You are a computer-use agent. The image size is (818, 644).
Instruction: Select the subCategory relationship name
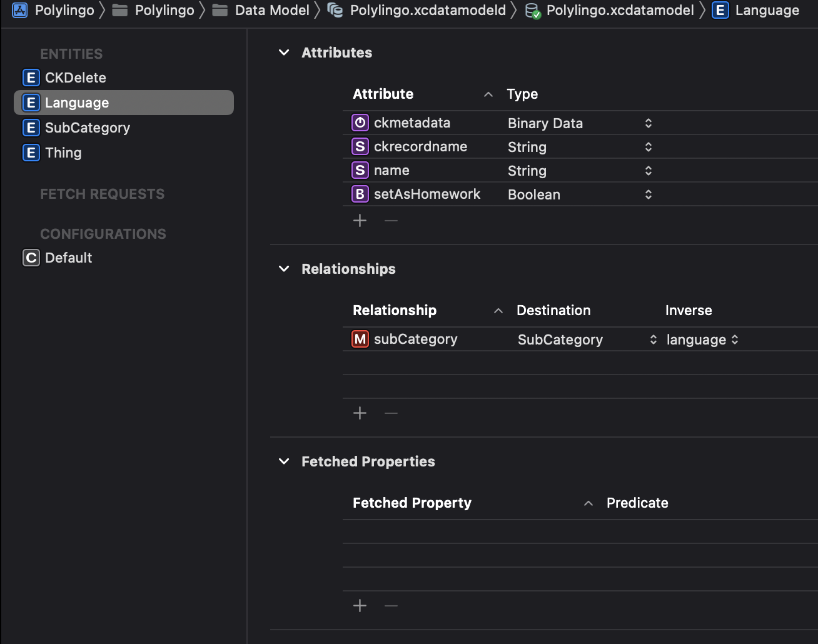(x=416, y=340)
